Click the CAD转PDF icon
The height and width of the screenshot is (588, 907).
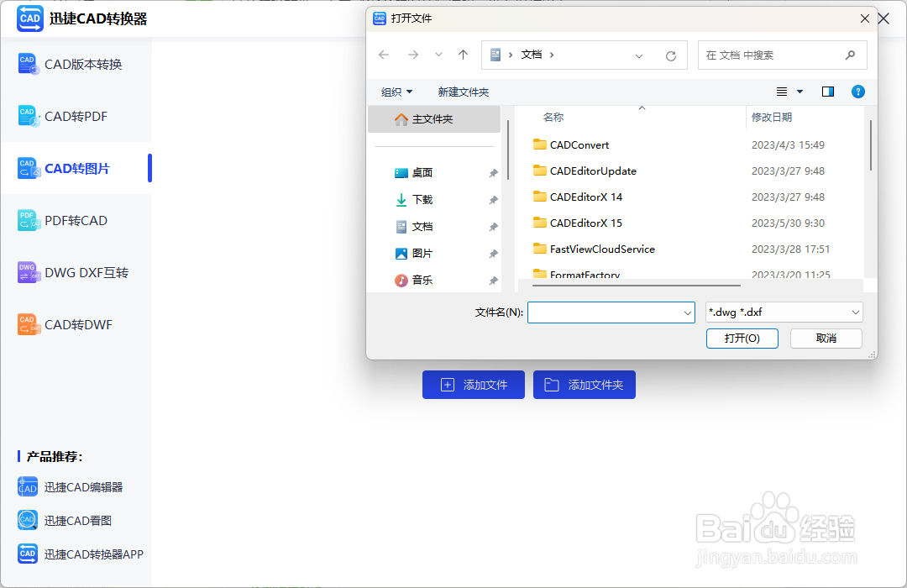pyautogui.click(x=29, y=116)
